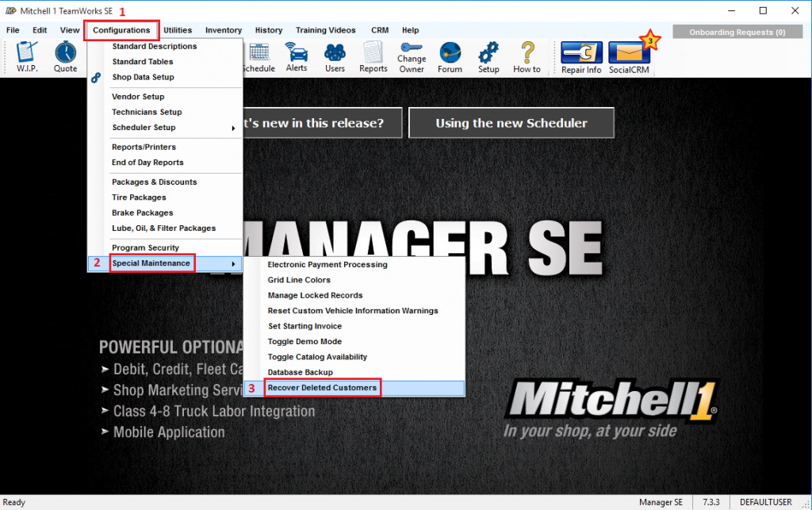Select End of Day Reports
The image size is (812, 510).
coord(165,163)
